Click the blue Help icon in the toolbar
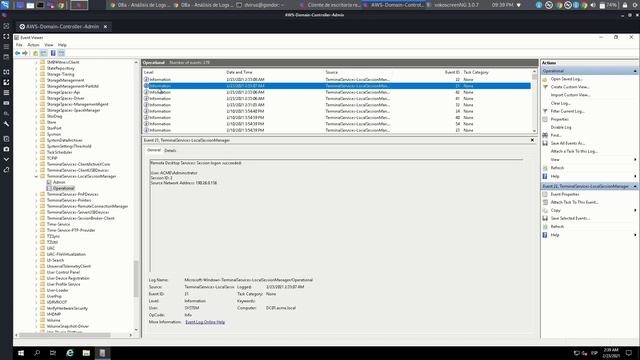This screenshot has width=640, height=360. 53,53
